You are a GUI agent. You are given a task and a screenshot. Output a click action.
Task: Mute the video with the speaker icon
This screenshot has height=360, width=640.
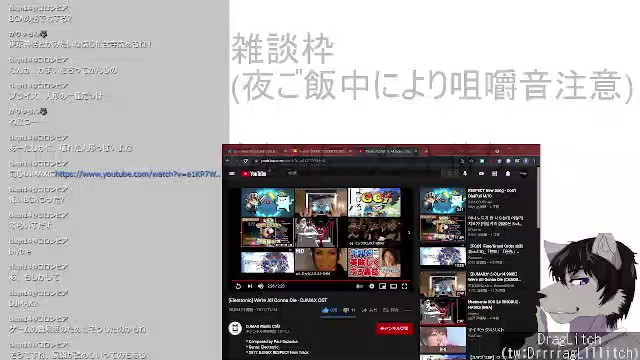[260, 286]
